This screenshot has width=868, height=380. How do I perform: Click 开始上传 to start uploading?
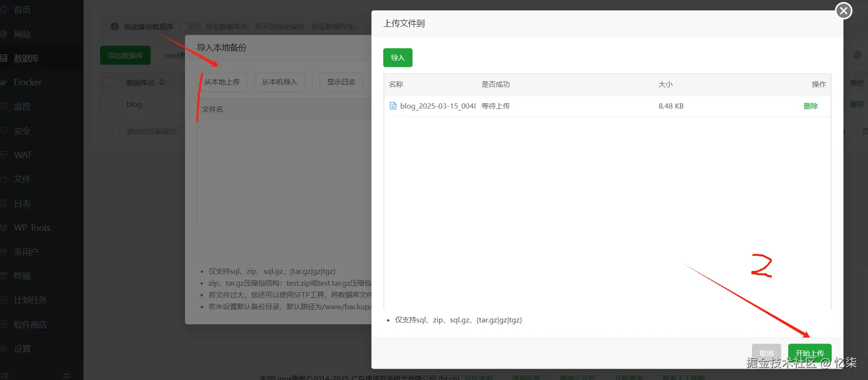[809, 353]
